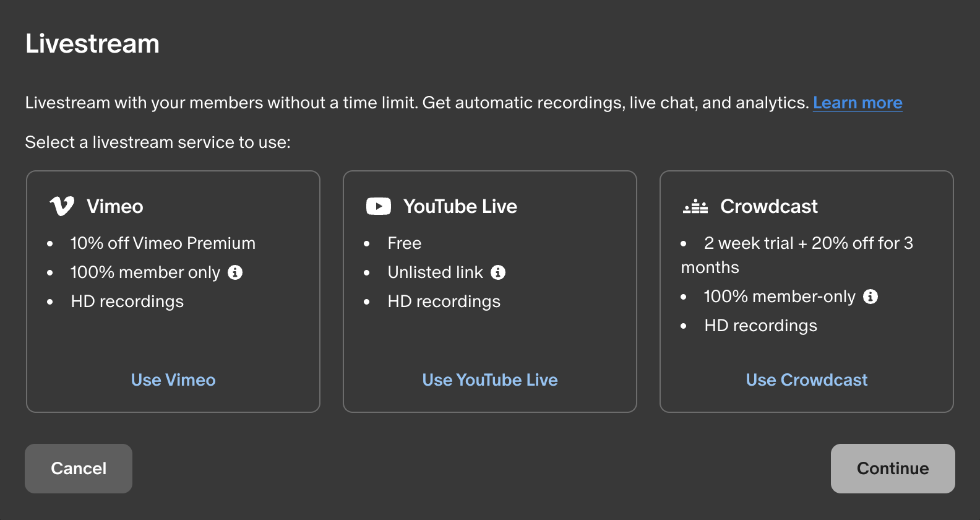Choose Use Crowdcast
The height and width of the screenshot is (520, 980).
pyautogui.click(x=807, y=380)
